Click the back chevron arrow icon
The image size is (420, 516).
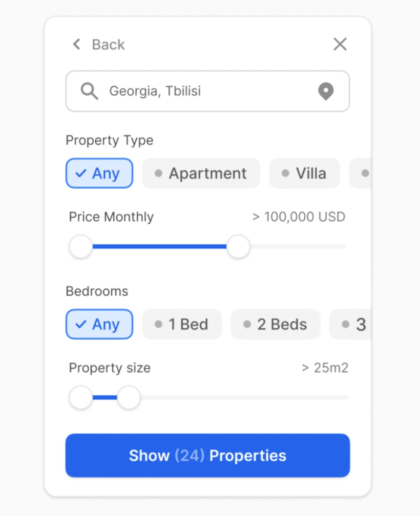[x=77, y=44]
